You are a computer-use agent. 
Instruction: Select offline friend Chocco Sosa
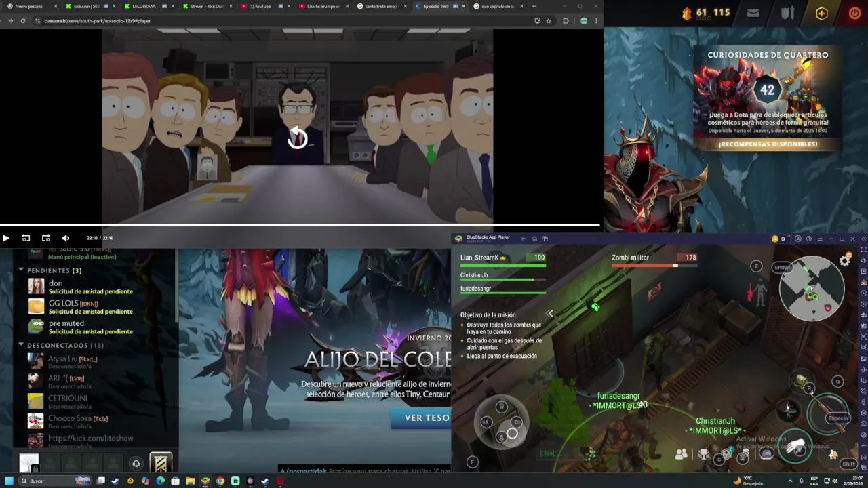click(95, 421)
